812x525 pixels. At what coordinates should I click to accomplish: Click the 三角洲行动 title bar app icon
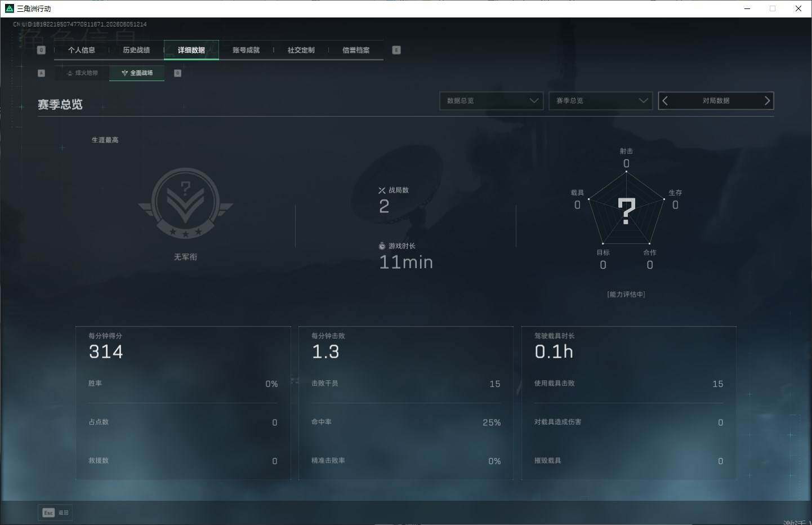click(x=9, y=8)
